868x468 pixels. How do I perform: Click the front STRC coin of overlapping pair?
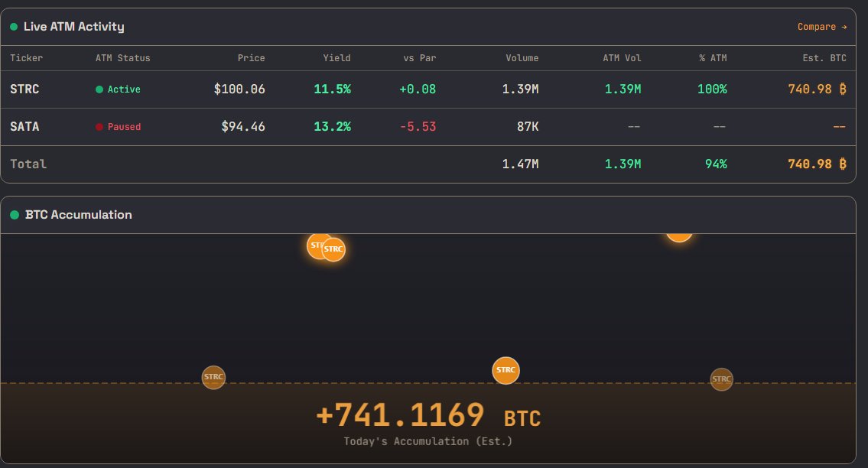(333, 249)
